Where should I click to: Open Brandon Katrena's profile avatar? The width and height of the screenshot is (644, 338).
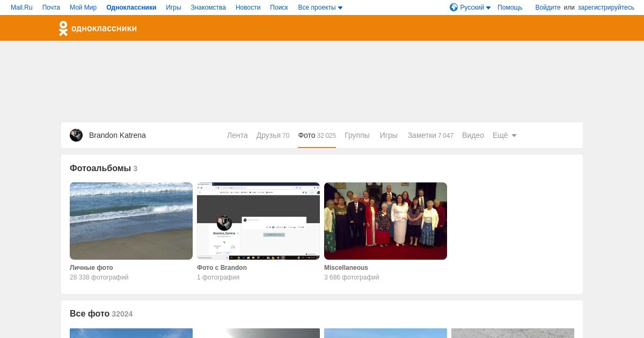coord(76,135)
